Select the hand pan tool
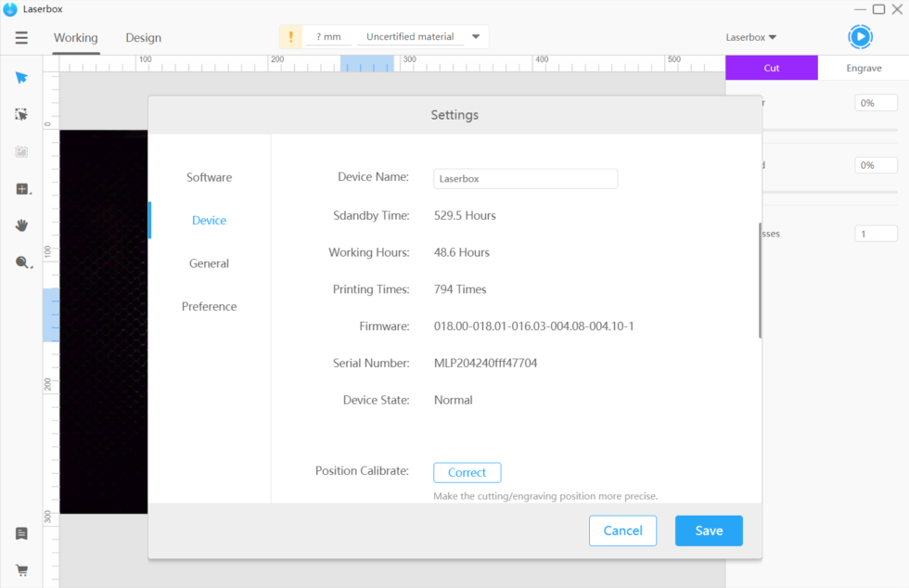 click(x=21, y=225)
